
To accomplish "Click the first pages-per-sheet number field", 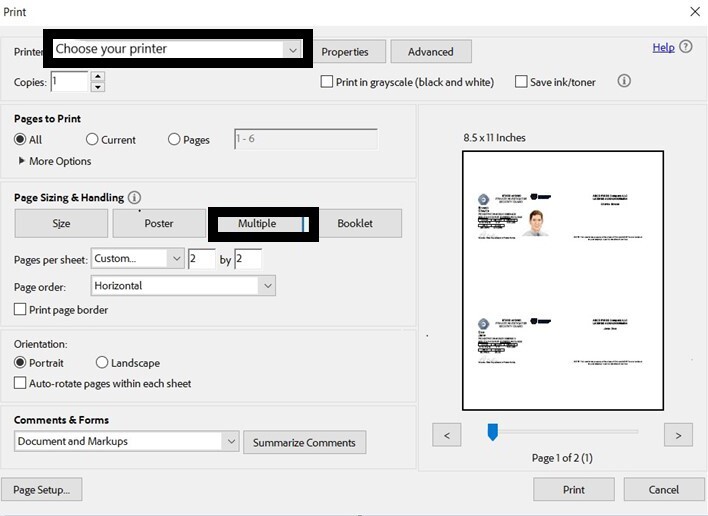I will coord(201,259).
